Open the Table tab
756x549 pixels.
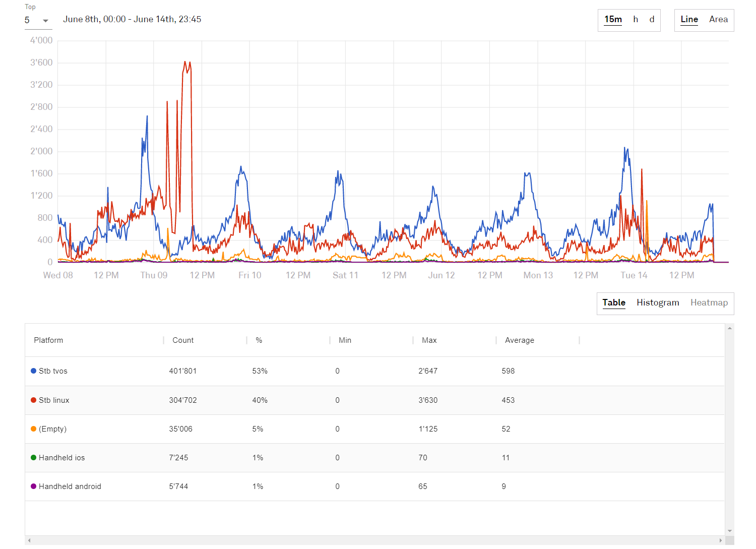[613, 302]
